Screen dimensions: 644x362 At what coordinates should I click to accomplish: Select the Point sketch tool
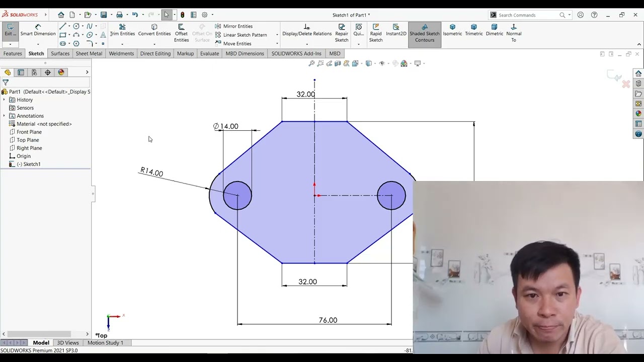point(103,44)
